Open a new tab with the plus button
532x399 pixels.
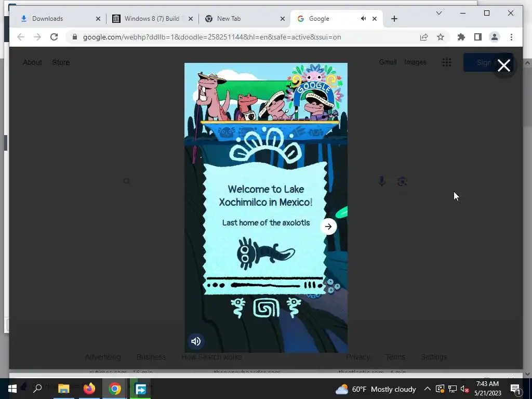394,19
